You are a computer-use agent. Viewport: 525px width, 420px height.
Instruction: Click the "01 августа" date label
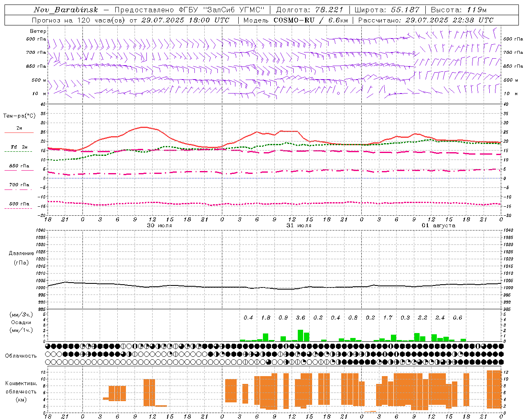click(438, 226)
